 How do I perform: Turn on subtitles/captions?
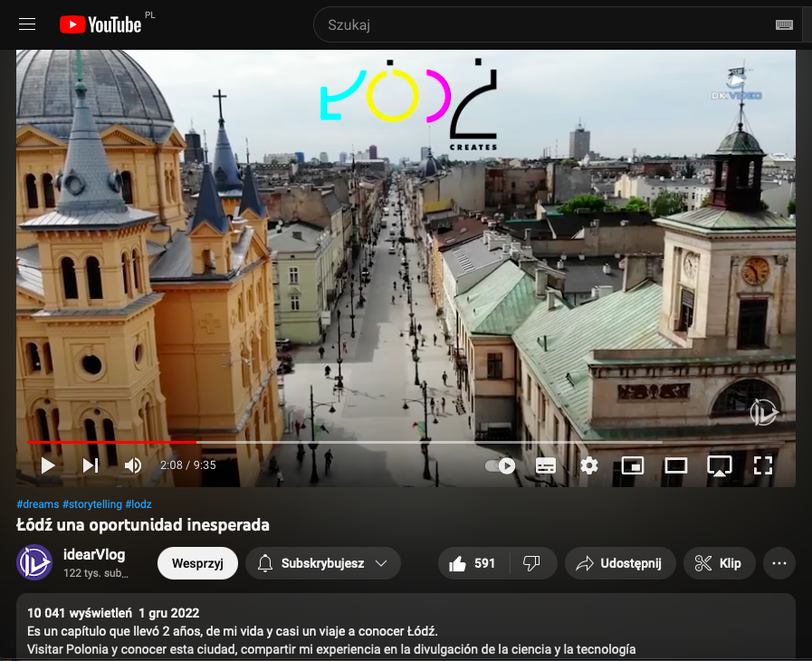(545, 465)
